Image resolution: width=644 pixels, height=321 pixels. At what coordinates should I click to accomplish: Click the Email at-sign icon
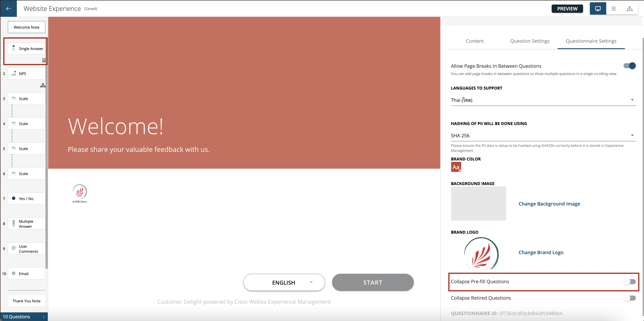click(x=13, y=273)
